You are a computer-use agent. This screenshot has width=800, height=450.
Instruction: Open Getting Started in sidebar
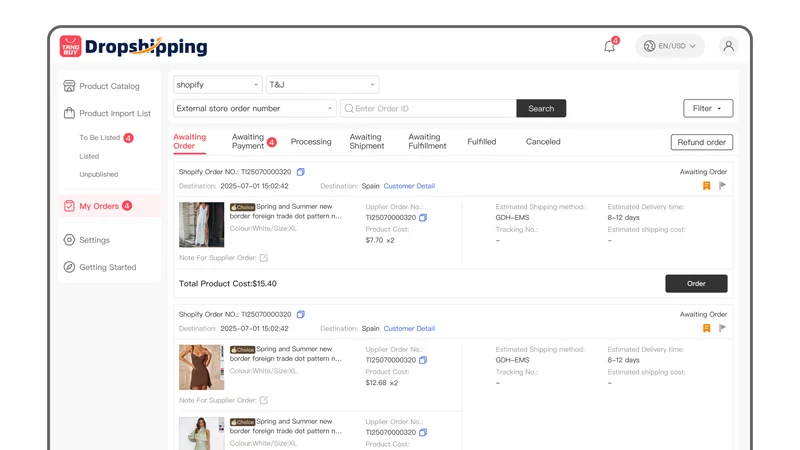tap(110, 267)
